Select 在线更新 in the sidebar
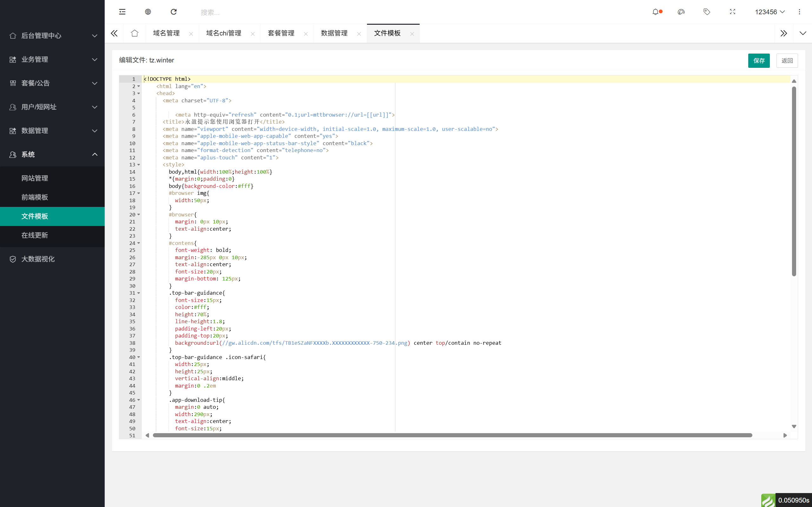This screenshot has width=812, height=507. tap(35, 235)
